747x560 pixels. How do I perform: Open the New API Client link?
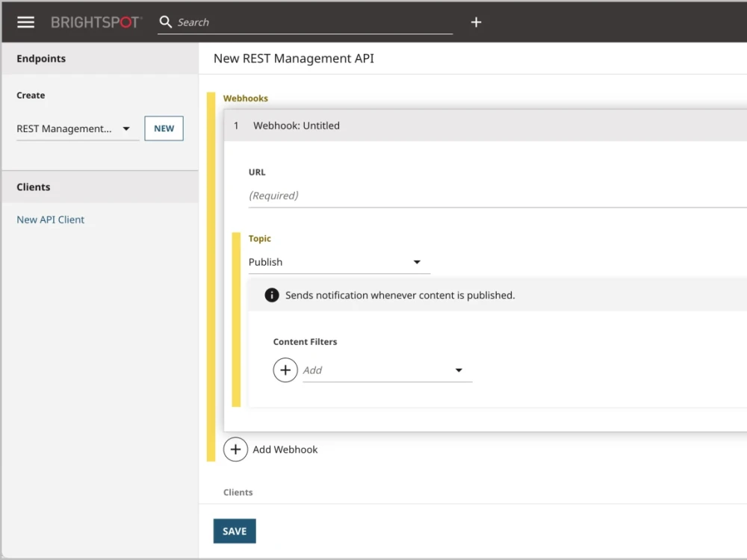(49, 219)
